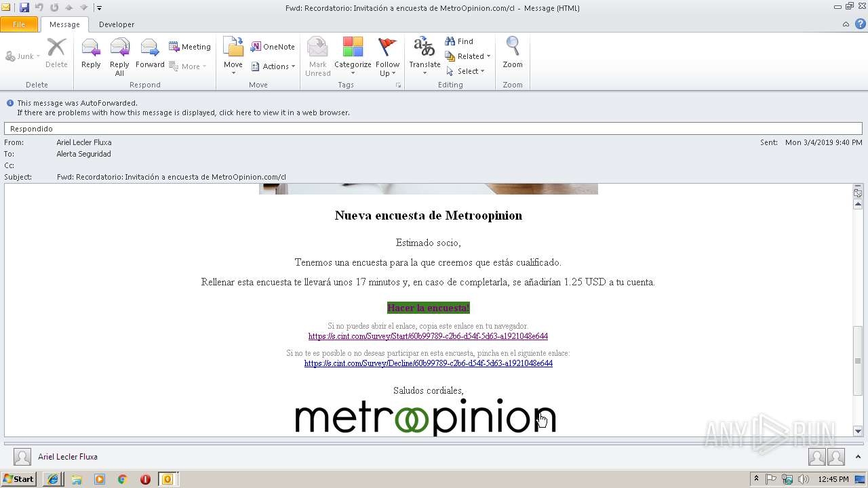Switch to the Developer tab
This screenshot has height=488, width=868.
point(117,24)
